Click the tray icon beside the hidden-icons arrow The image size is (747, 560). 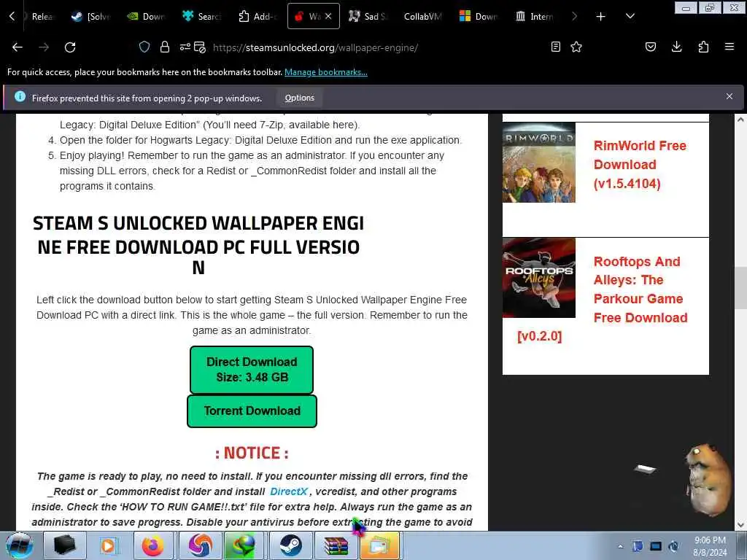[x=638, y=546]
